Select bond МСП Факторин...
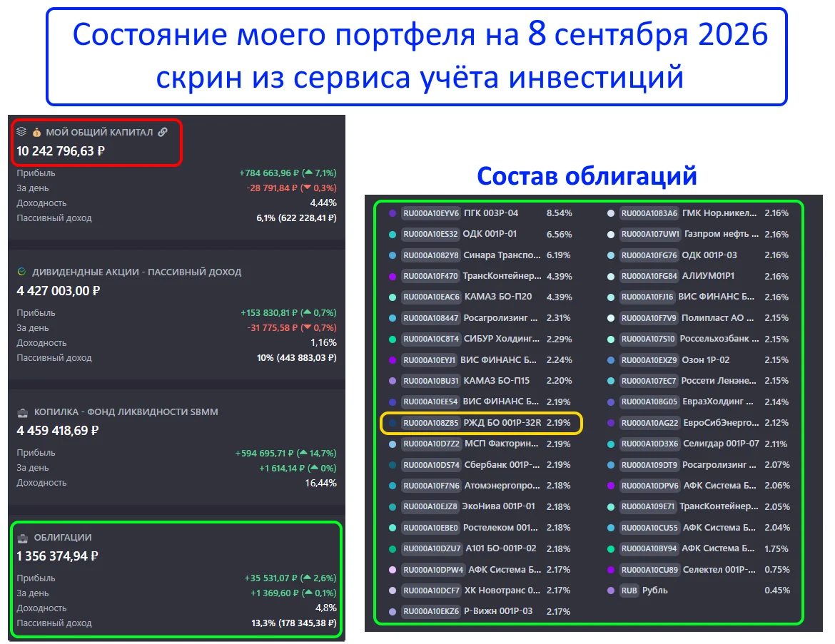 [502, 444]
